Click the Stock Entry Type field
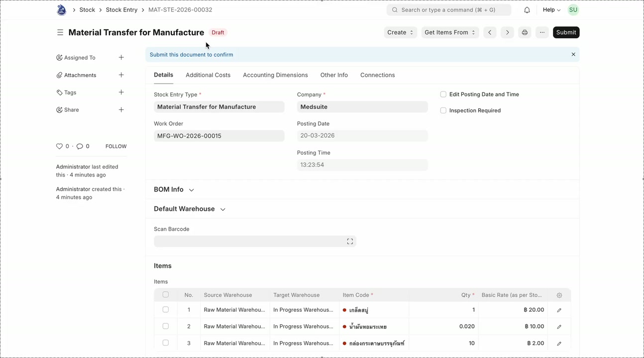644x358 pixels. (219, 107)
